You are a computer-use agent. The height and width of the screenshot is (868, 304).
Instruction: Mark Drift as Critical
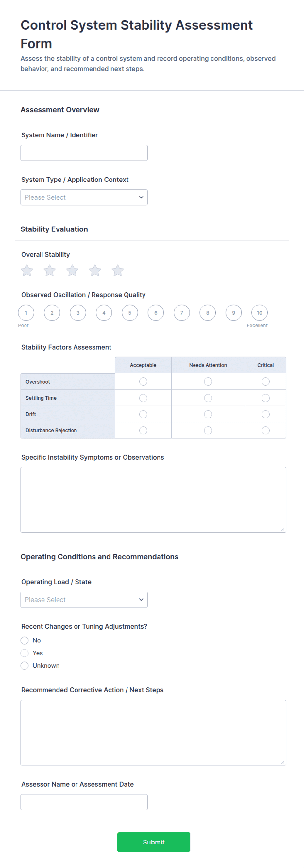(265, 414)
